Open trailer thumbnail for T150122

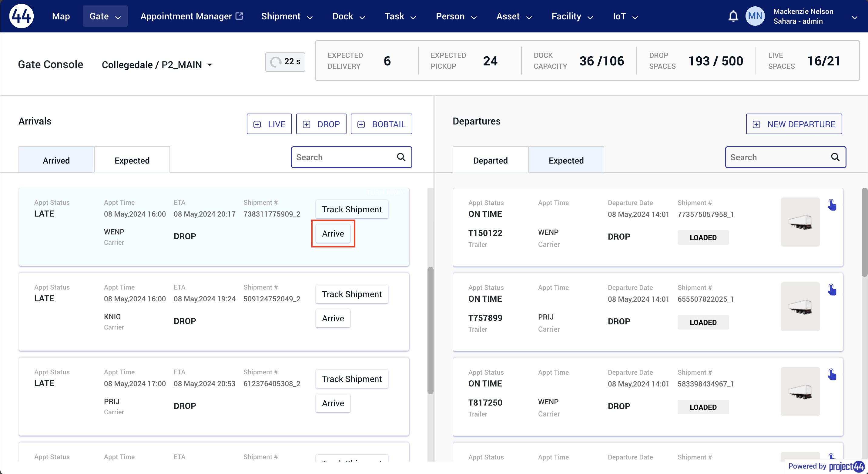pos(800,222)
